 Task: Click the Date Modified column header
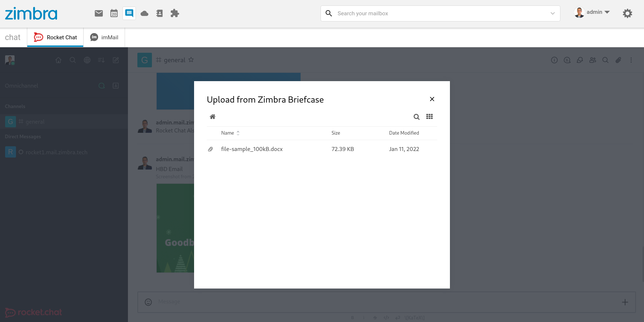[x=404, y=133]
